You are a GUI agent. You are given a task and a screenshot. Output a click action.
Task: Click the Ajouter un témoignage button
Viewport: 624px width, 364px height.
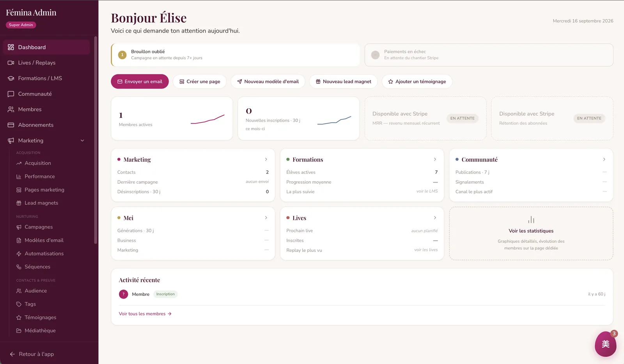[417, 81]
